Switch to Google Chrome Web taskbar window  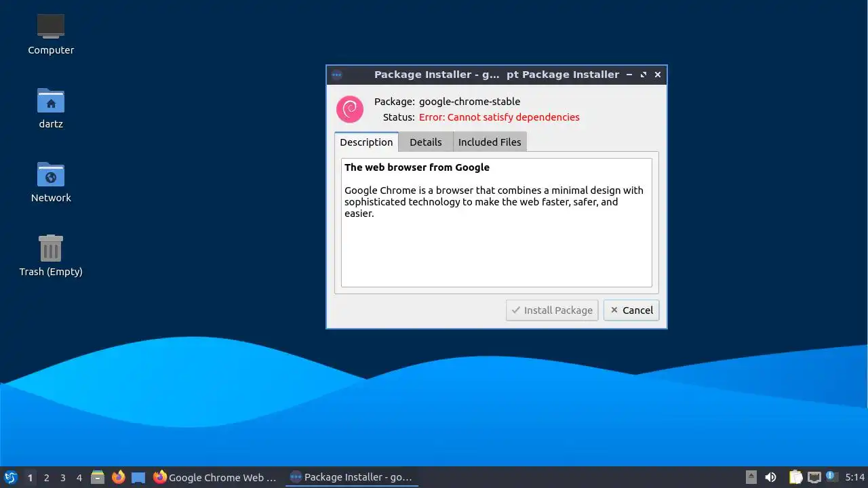(214, 477)
